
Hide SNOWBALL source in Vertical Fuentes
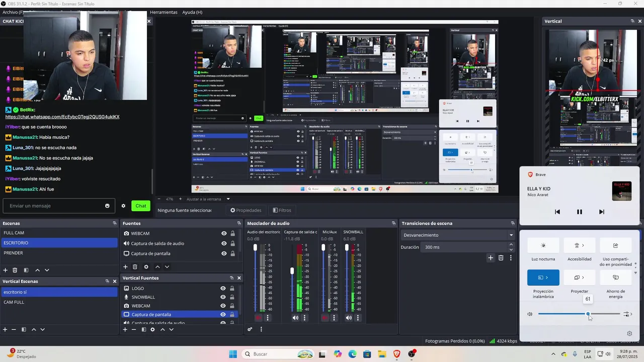pyautogui.click(x=223, y=297)
